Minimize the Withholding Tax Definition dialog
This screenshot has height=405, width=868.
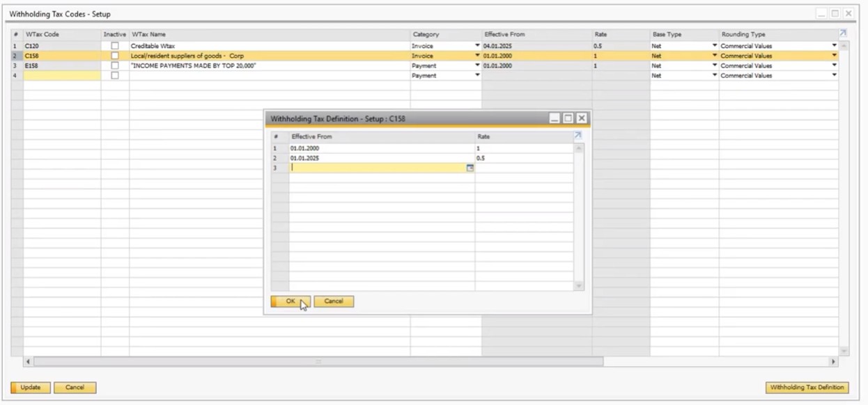point(555,118)
